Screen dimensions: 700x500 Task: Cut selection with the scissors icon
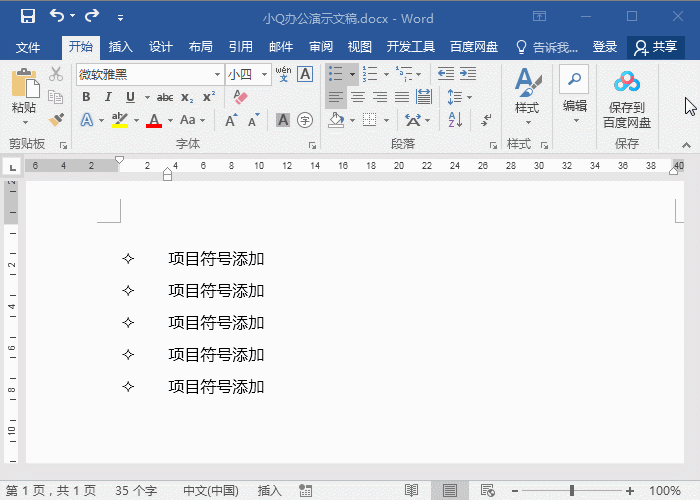tap(56, 74)
